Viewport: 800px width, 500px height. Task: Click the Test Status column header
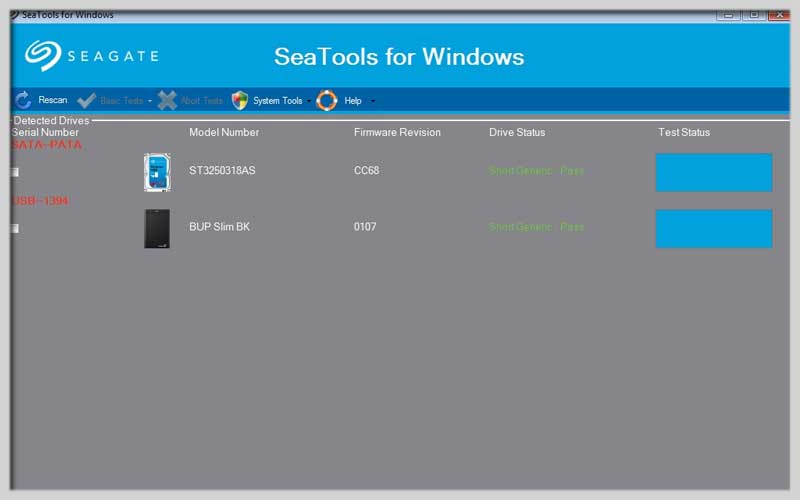click(x=684, y=132)
